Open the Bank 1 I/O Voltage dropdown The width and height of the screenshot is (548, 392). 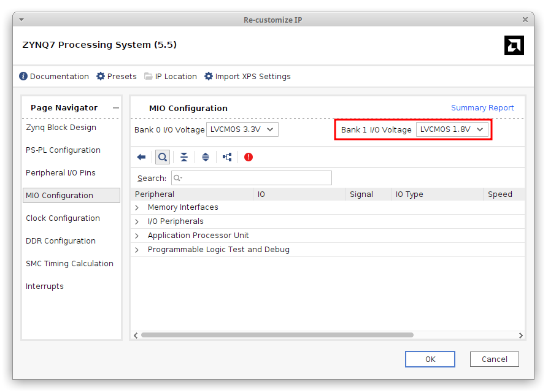(x=452, y=129)
